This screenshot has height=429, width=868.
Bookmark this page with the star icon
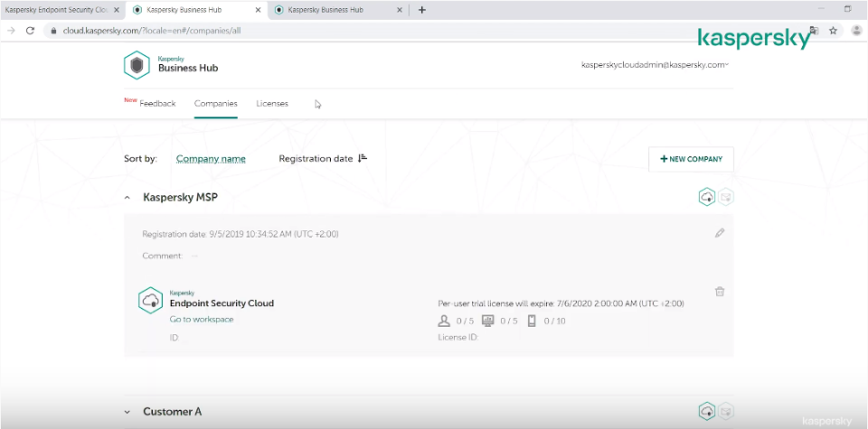point(833,31)
